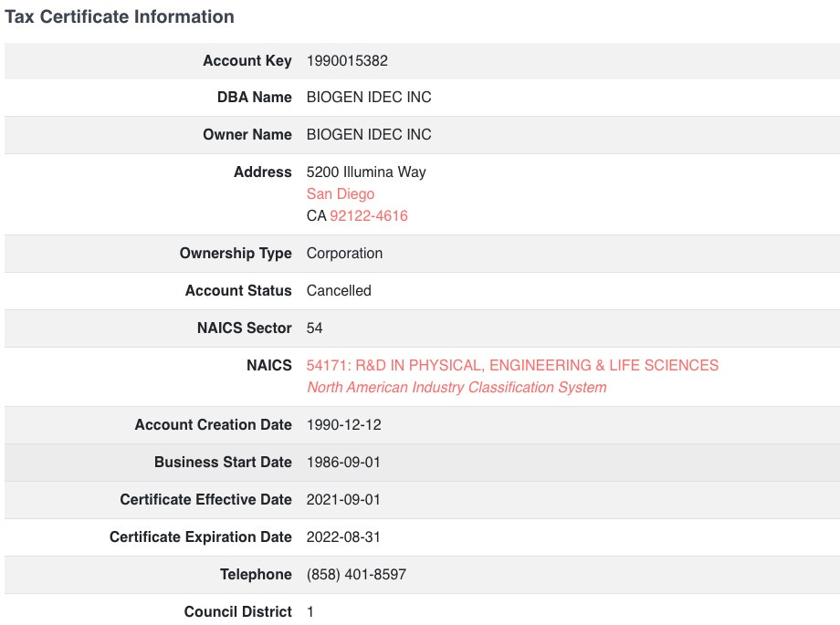Select business start date 1986-09-01
Image resolution: width=840 pixels, height=625 pixels.
[343, 463]
